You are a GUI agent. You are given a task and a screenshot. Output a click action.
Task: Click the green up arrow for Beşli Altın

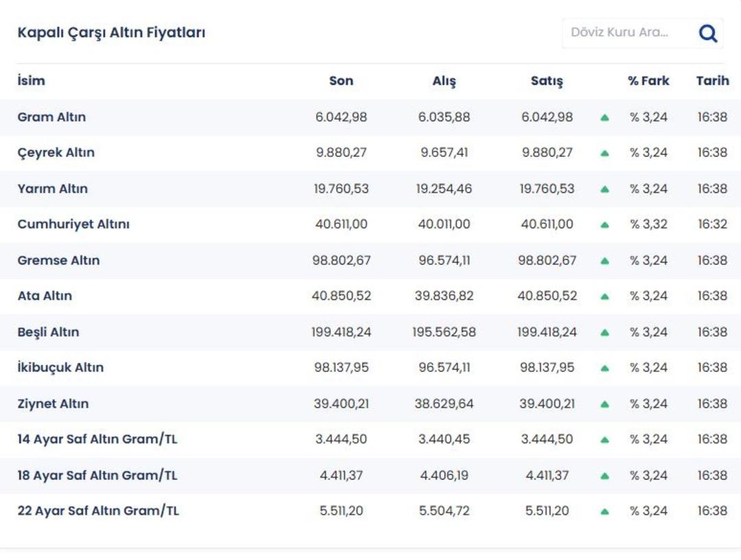click(x=604, y=332)
